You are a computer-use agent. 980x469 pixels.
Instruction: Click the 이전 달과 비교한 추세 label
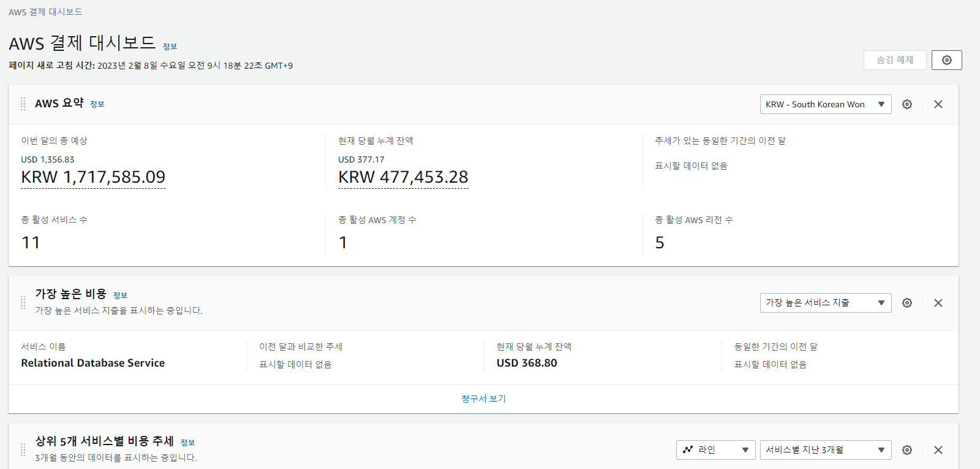[x=301, y=347]
